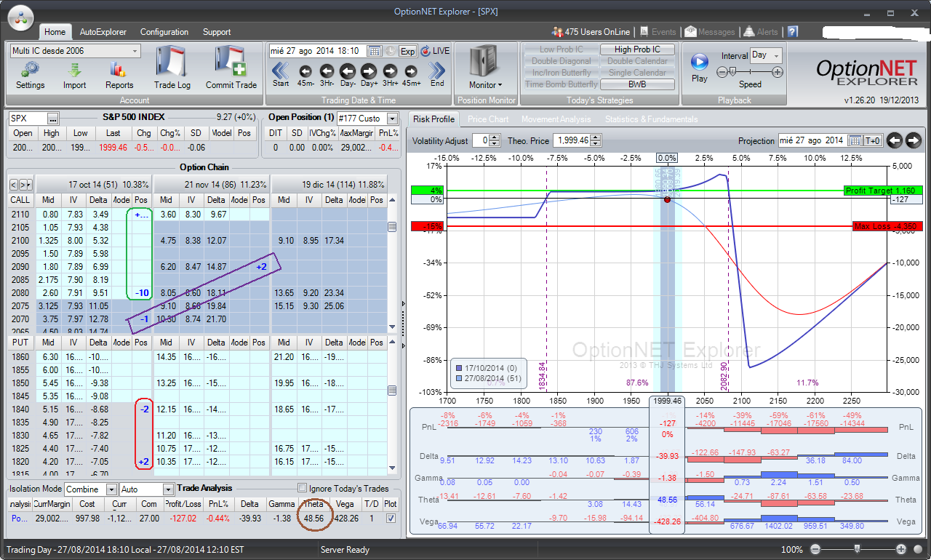Open the Isolation Mode Combine dropdown

click(110, 489)
